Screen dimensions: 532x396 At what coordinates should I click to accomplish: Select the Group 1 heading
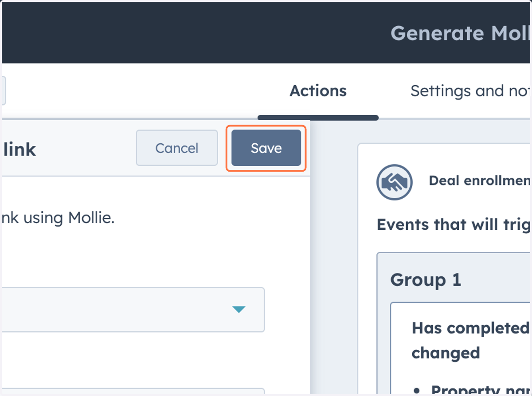pyautogui.click(x=426, y=280)
